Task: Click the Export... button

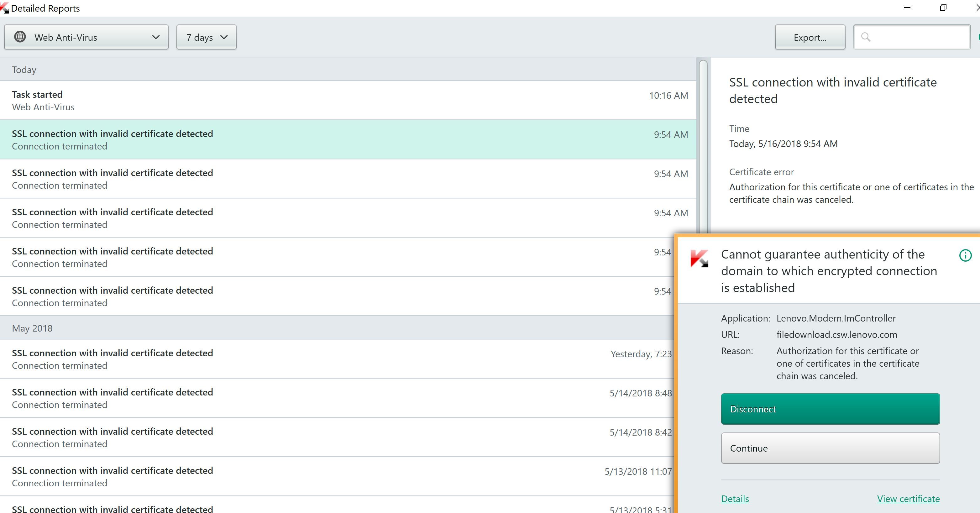Action: tap(810, 37)
